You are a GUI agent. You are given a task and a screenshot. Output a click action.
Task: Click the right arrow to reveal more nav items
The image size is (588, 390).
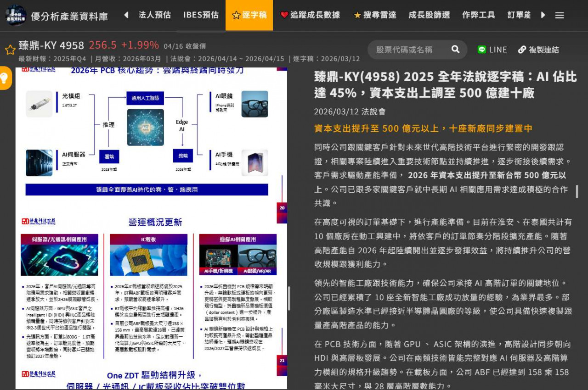pos(543,15)
